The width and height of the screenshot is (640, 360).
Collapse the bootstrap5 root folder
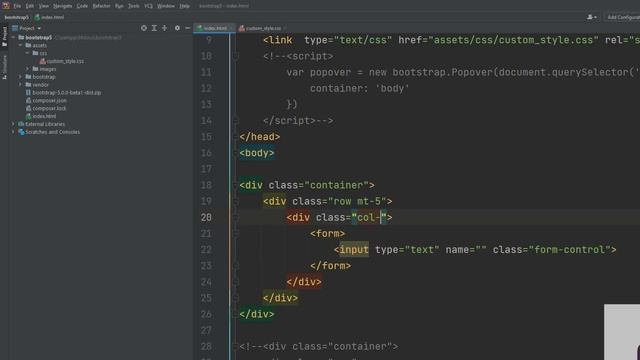click(x=13, y=38)
